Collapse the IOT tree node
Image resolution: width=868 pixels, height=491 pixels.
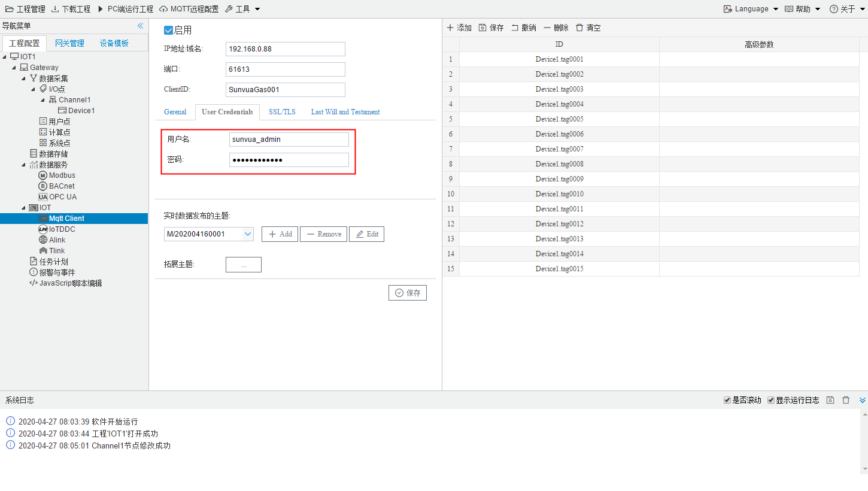[24, 208]
